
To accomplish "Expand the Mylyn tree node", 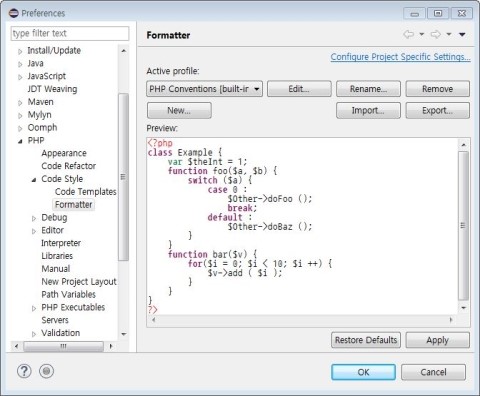I will pyautogui.click(x=20, y=116).
